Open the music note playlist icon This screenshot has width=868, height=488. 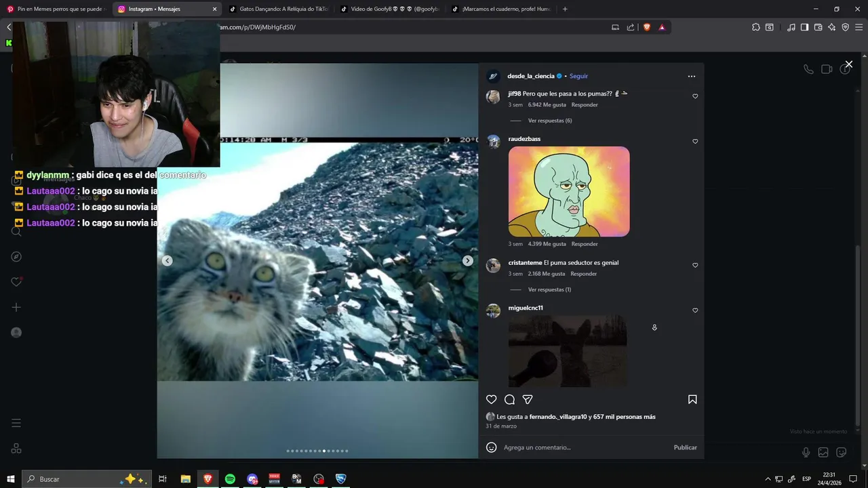point(791,27)
